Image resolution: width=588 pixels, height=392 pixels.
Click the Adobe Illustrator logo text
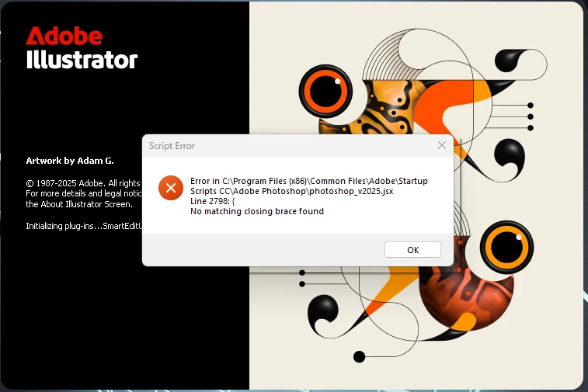(82, 48)
